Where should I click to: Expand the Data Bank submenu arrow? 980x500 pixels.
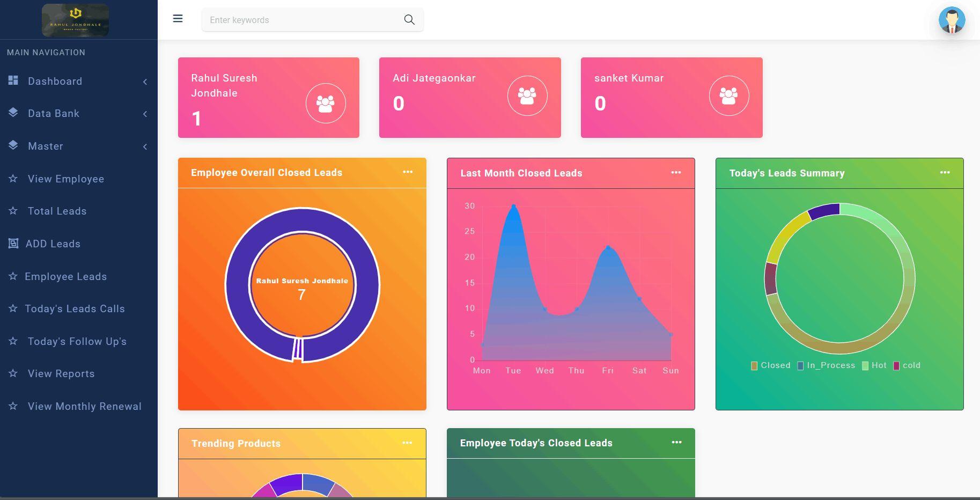point(145,114)
